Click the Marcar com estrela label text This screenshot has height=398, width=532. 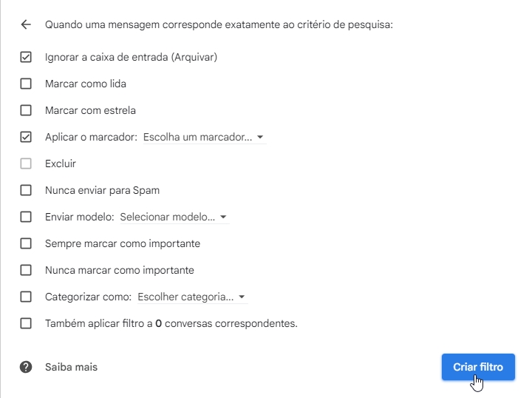pyautogui.click(x=90, y=110)
